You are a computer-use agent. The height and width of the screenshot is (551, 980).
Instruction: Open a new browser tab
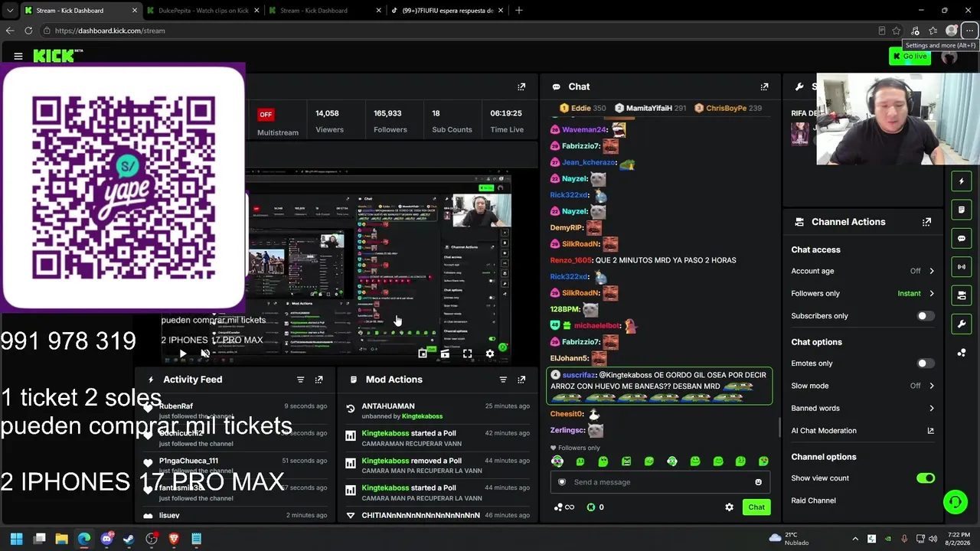(519, 11)
